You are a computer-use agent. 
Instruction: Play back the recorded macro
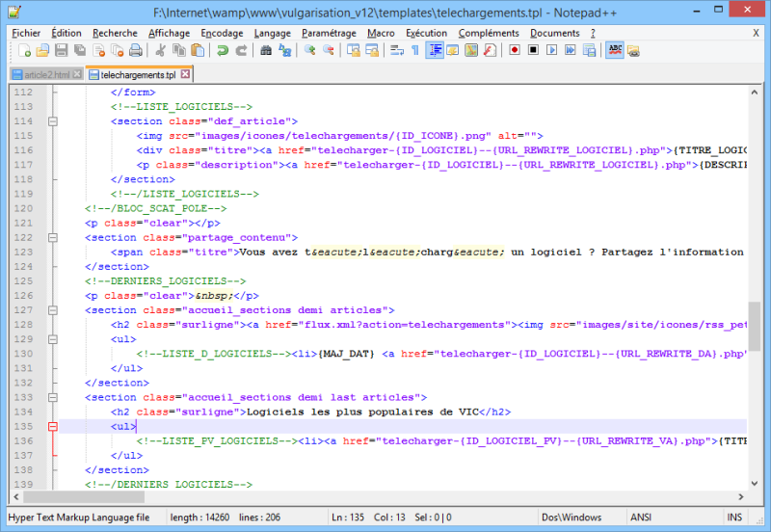click(551, 50)
